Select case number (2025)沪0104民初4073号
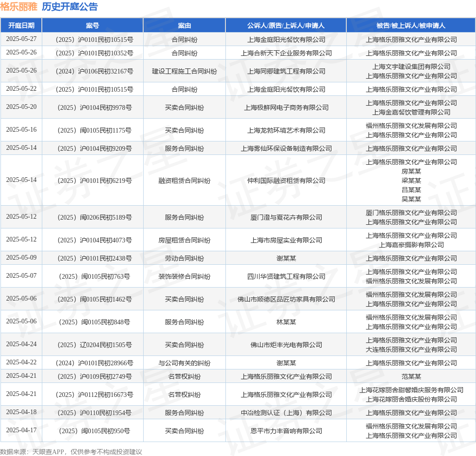This screenshot has height=456, width=476. point(95,240)
